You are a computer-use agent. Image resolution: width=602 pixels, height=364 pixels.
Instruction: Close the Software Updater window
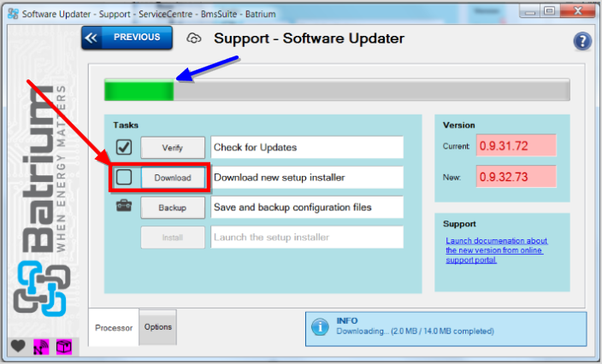[x=577, y=11]
